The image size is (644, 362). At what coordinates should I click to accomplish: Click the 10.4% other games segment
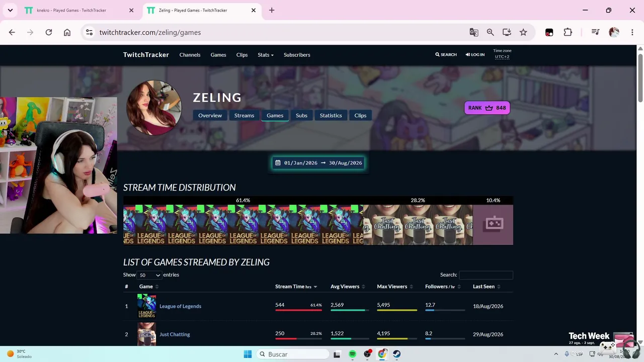click(x=493, y=224)
